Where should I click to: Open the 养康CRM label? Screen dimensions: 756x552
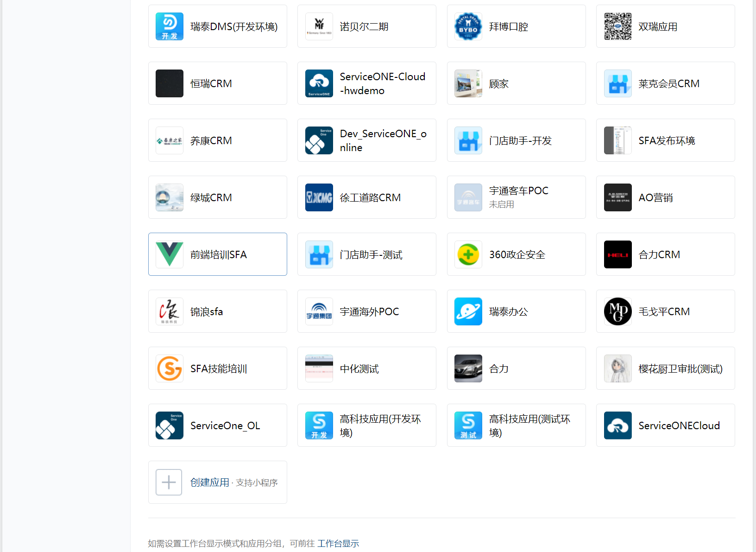point(211,141)
